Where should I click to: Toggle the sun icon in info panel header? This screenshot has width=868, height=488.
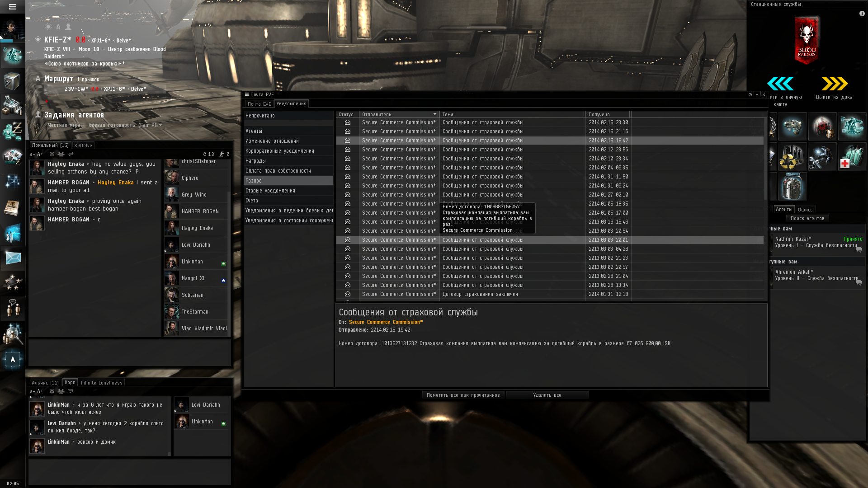[x=48, y=27]
